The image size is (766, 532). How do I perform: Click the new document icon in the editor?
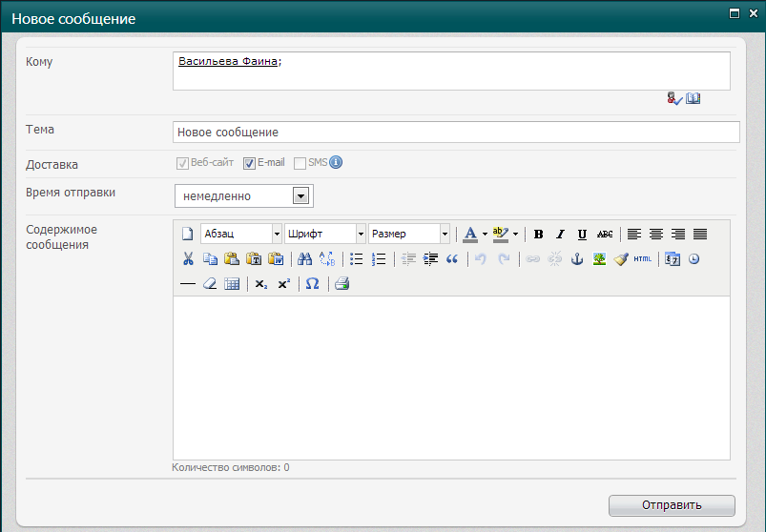(188, 234)
